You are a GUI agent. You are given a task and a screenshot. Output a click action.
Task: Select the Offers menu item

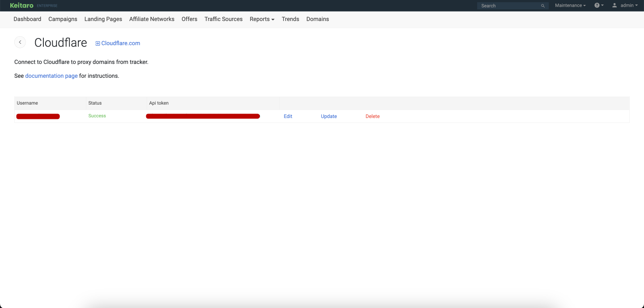(189, 19)
